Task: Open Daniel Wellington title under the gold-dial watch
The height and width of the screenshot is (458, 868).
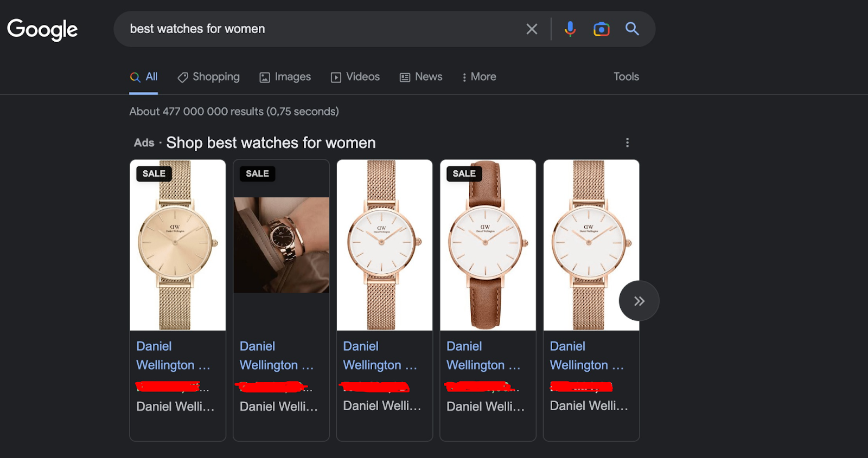Action: pos(173,356)
